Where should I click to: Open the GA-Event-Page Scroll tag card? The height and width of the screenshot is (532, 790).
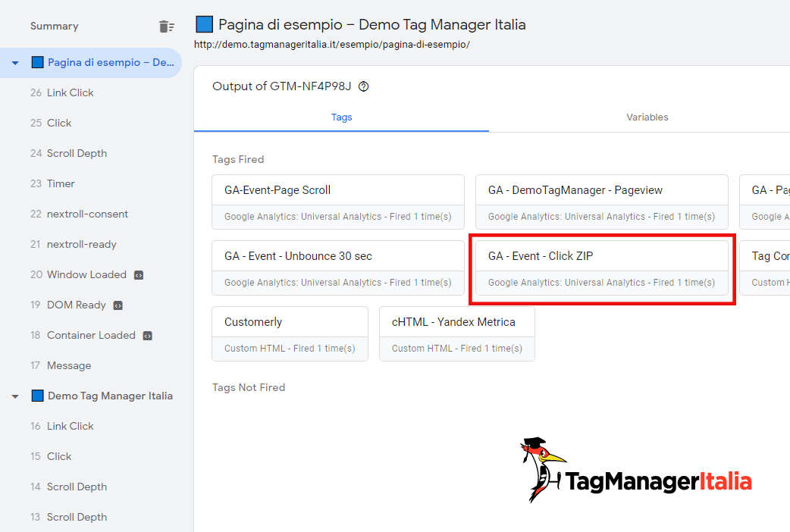pyautogui.click(x=338, y=202)
